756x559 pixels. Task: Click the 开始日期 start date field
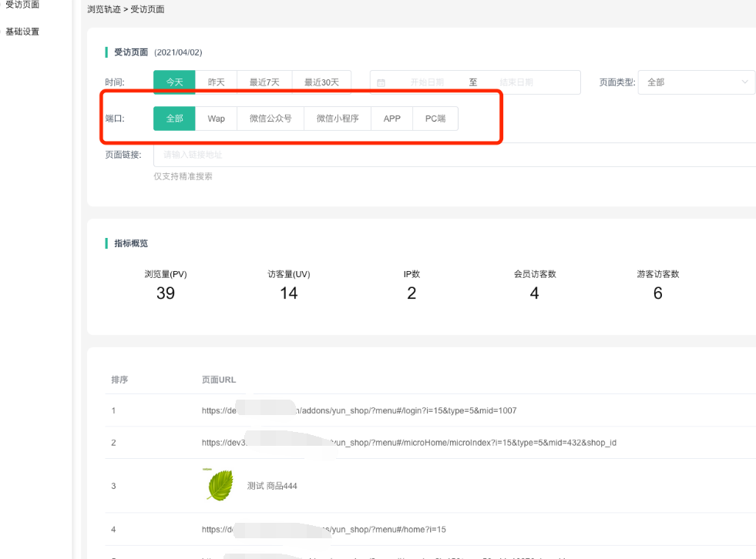point(428,82)
